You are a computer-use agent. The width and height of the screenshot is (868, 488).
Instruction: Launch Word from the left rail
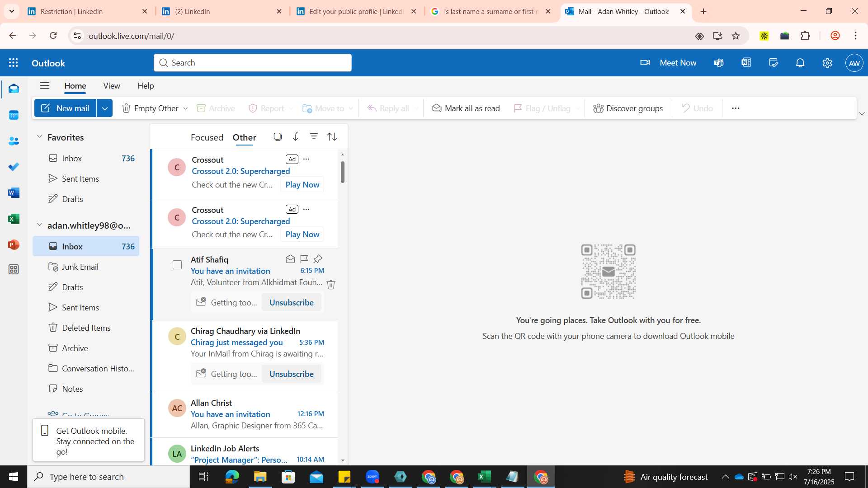(14, 193)
